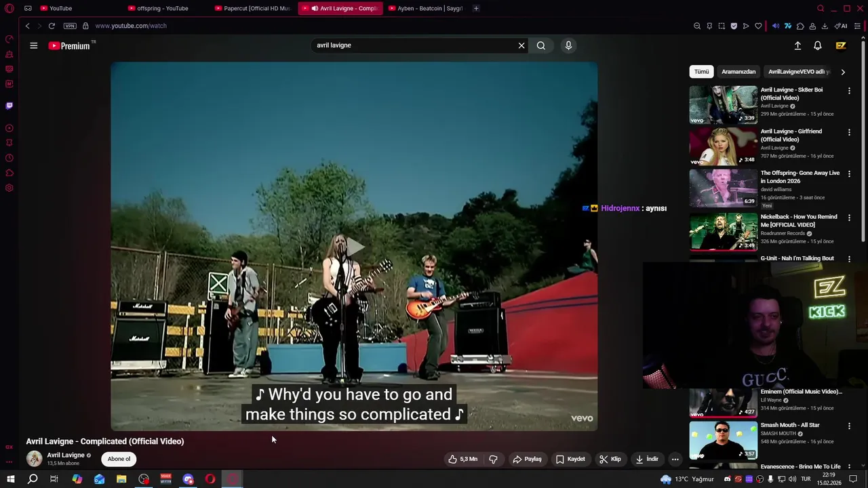This screenshot has width=868, height=488.
Task: Open the Windows Start menu
Action: tap(10, 479)
